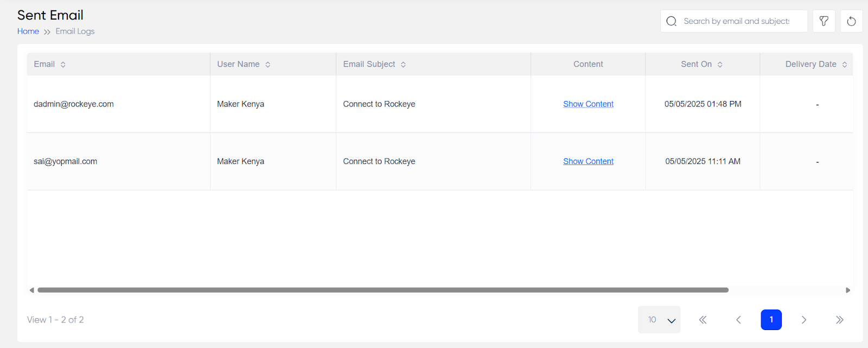
Task: Click scrollbar right arrow
Action: 848,290
